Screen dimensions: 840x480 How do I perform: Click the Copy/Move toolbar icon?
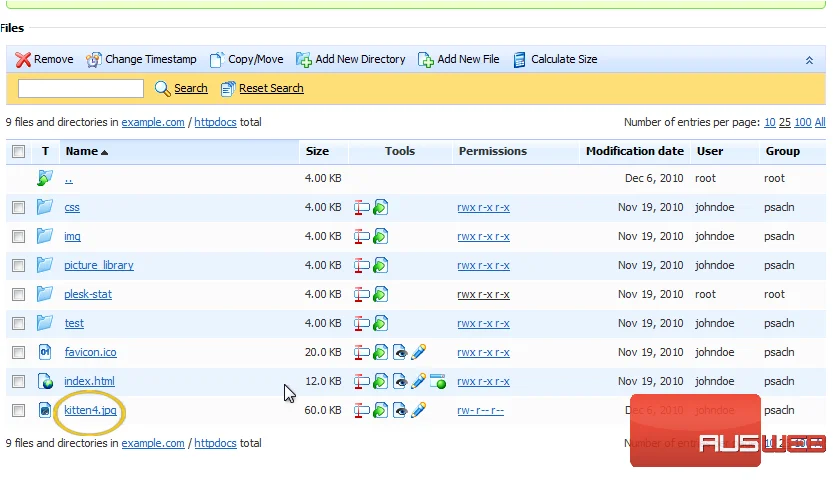(x=216, y=59)
